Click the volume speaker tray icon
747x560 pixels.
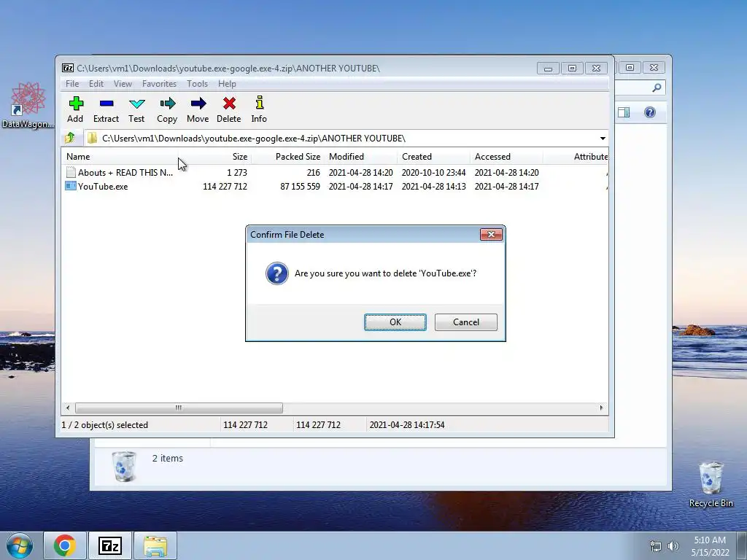point(673,546)
